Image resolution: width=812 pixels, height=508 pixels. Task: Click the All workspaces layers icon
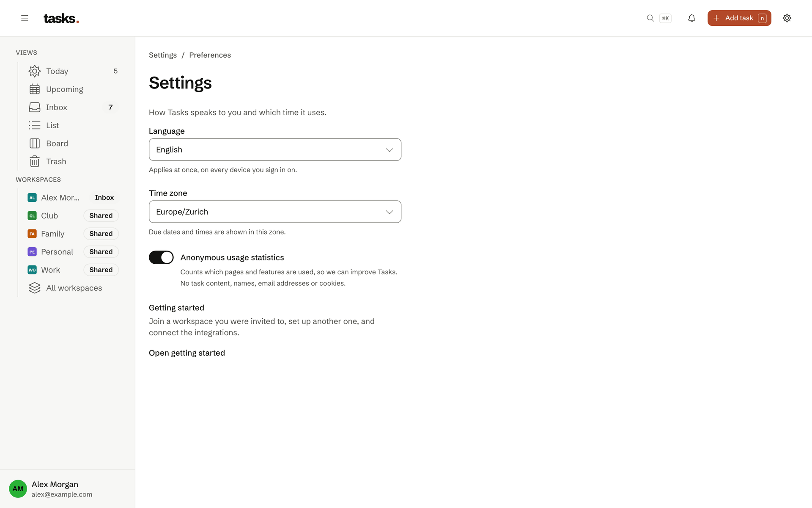(35, 288)
